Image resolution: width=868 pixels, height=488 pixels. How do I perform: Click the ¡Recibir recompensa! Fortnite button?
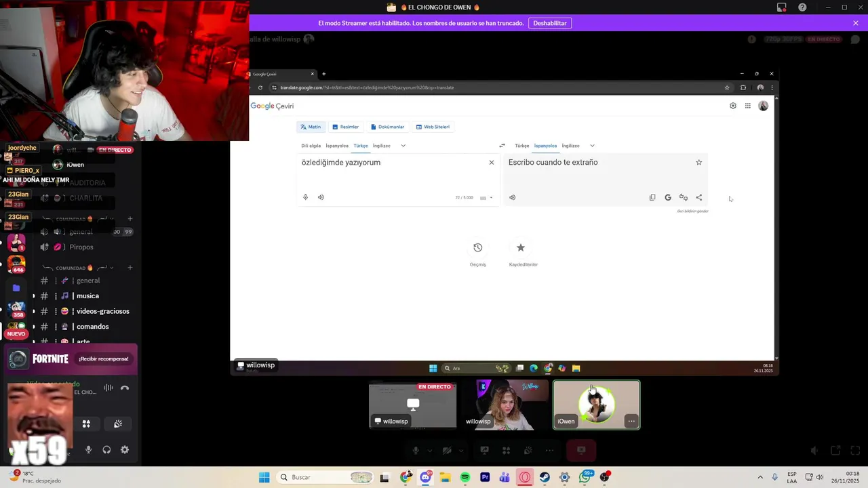103,359
